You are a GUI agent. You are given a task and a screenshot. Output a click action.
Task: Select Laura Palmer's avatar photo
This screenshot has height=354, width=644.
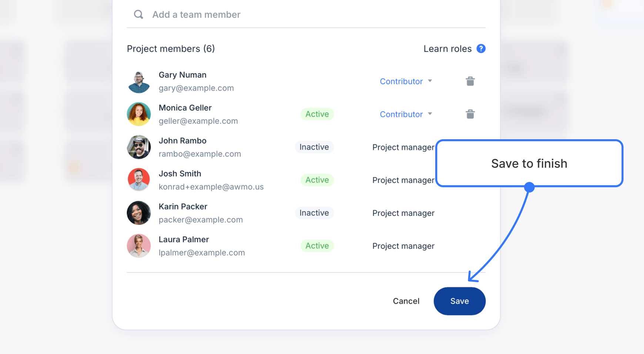pyautogui.click(x=139, y=246)
